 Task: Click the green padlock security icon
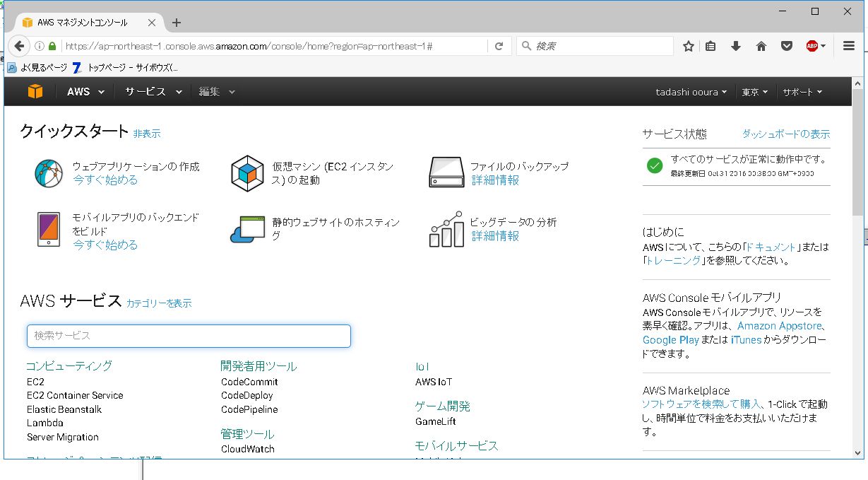[52, 46]
